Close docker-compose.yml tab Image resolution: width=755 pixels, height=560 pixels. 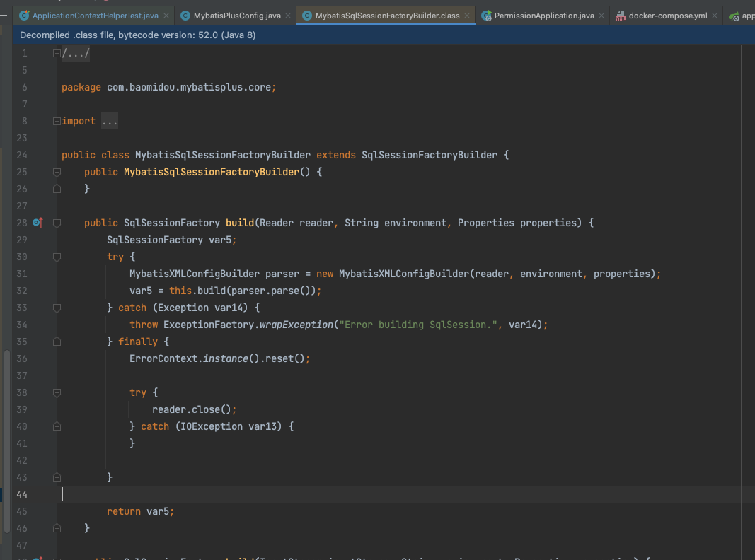coord(715,16)
